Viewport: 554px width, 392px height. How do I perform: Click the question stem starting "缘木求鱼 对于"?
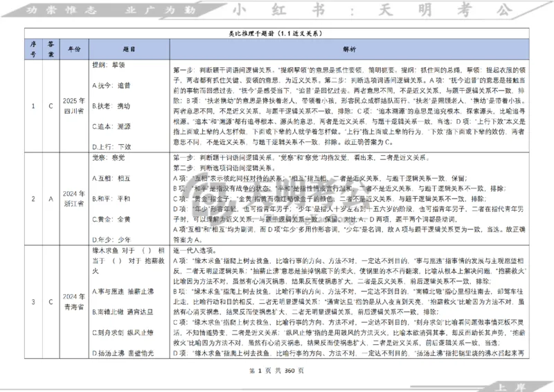[129, 261]
